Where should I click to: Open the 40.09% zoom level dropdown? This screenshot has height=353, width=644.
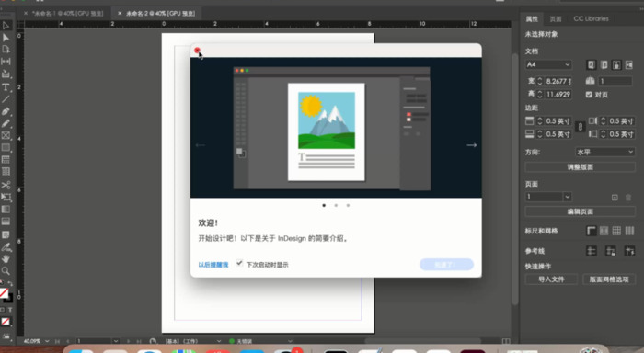[47, 341]
